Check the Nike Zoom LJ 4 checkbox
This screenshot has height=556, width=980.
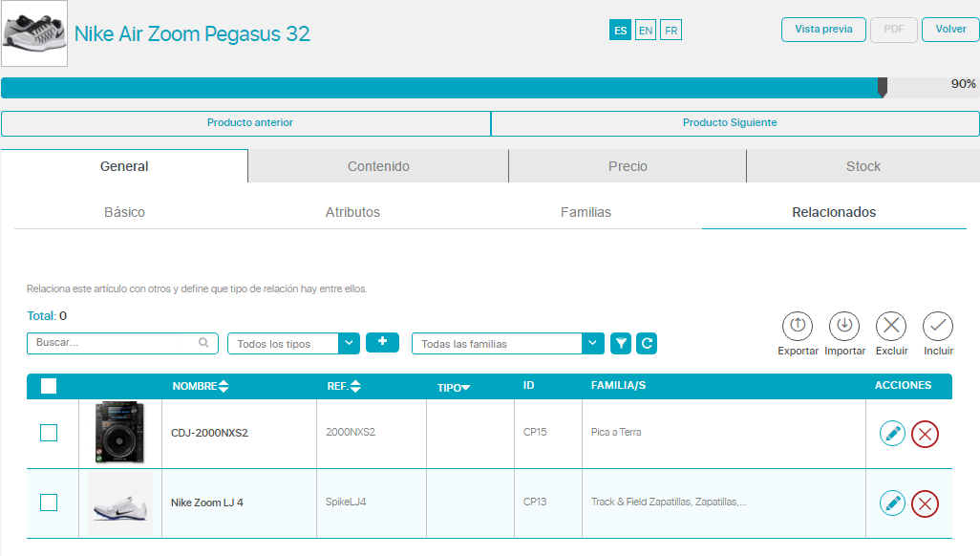coord(49,503)
